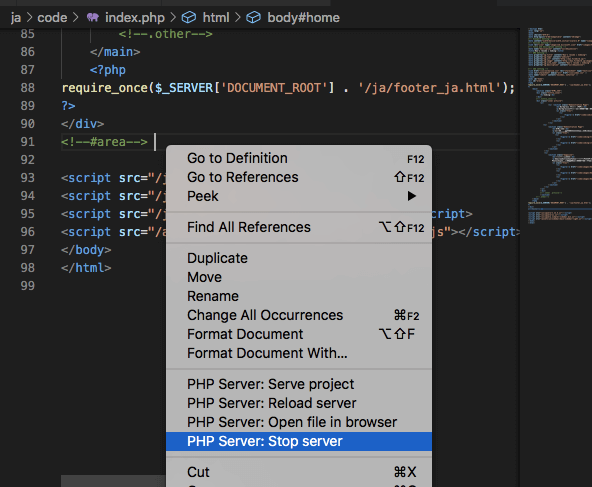Choose Go to References menu entry
Image resolution: width=592 pixels, height=487 pixels.
299,177
